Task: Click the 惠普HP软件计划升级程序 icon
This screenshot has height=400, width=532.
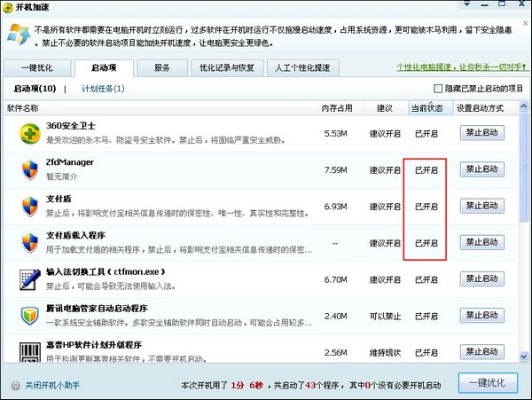Action: (31, 349)
